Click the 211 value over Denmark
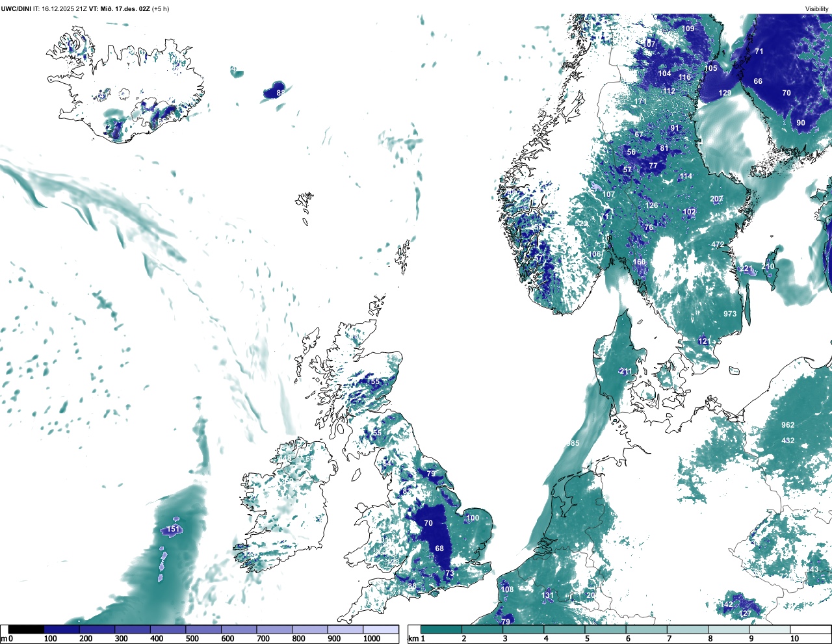This screenshot has width=832, height=644. 625,372
